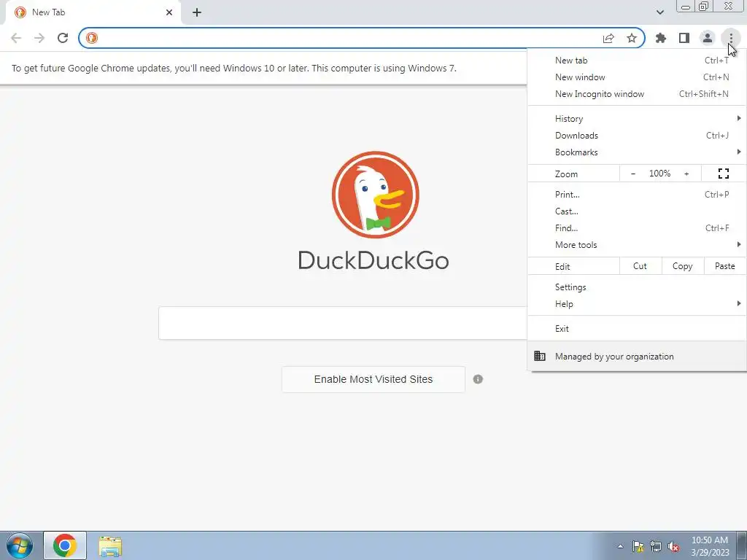Select the New Tab browser tab
Screen dimensions: 747x560
(93, 12)
